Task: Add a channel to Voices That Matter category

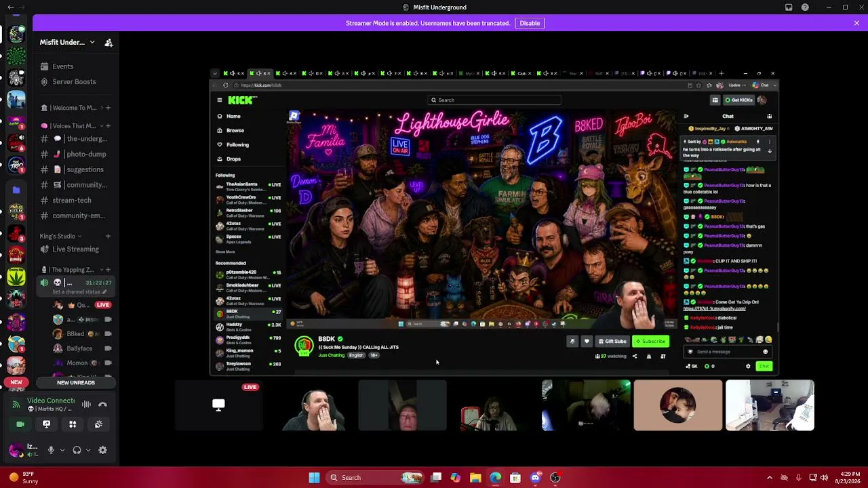Action: click(108, 126)
